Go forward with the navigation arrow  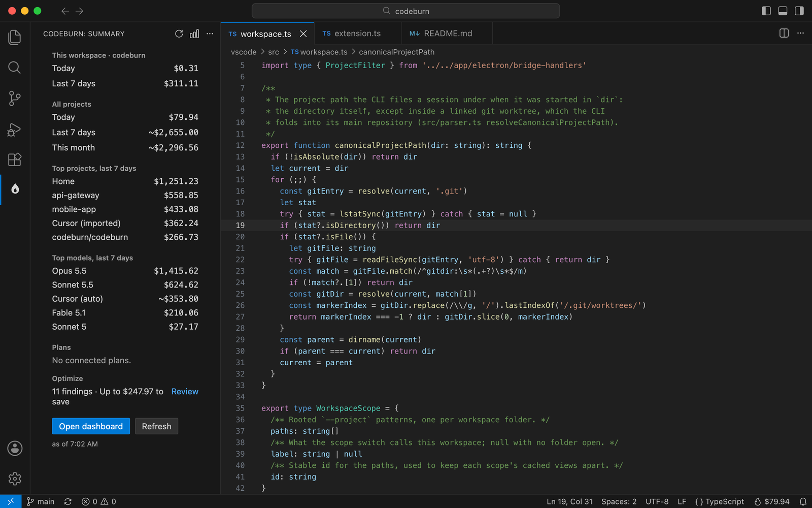(x=80, y=11)
